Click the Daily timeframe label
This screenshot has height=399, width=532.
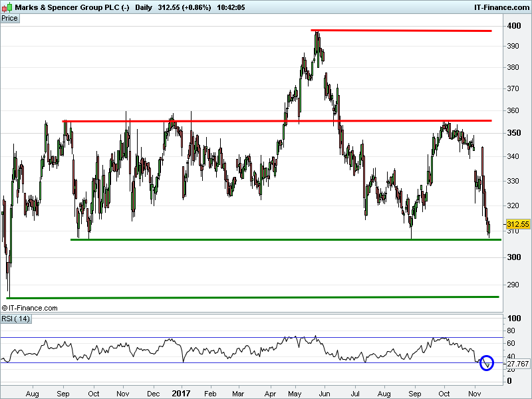tap(144, 7)
